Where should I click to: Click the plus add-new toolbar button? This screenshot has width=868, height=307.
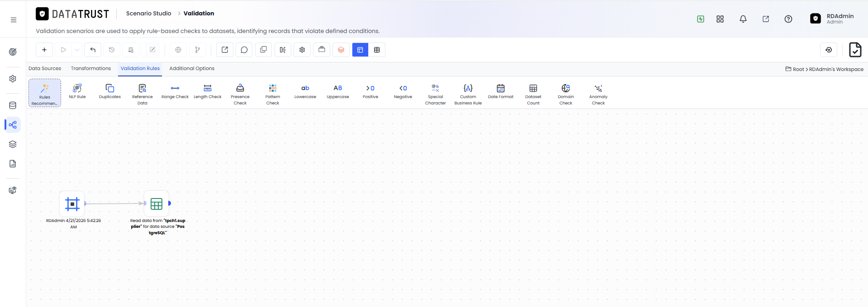[44, 50]
